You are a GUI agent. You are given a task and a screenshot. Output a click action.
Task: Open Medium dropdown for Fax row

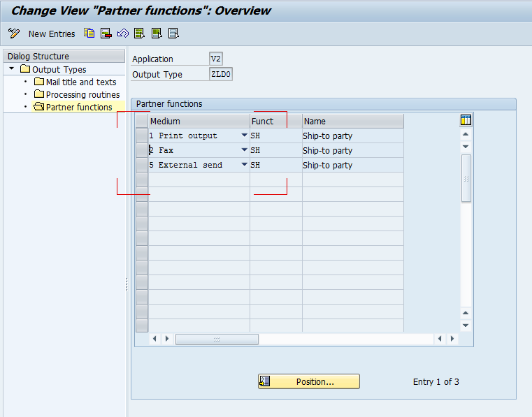tap(244, 150)
